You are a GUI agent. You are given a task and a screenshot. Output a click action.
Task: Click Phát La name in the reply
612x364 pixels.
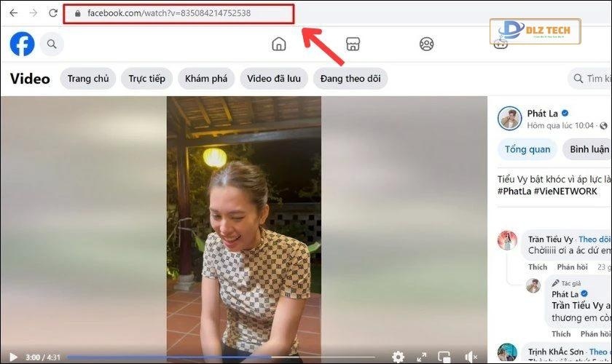(x=565, y=294)
